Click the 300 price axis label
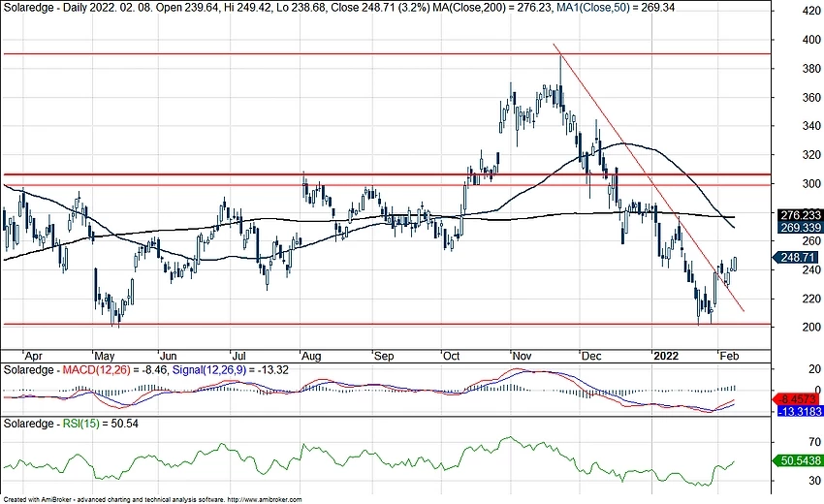The height and width of the screenshot is (504, 824). (812, 184)
